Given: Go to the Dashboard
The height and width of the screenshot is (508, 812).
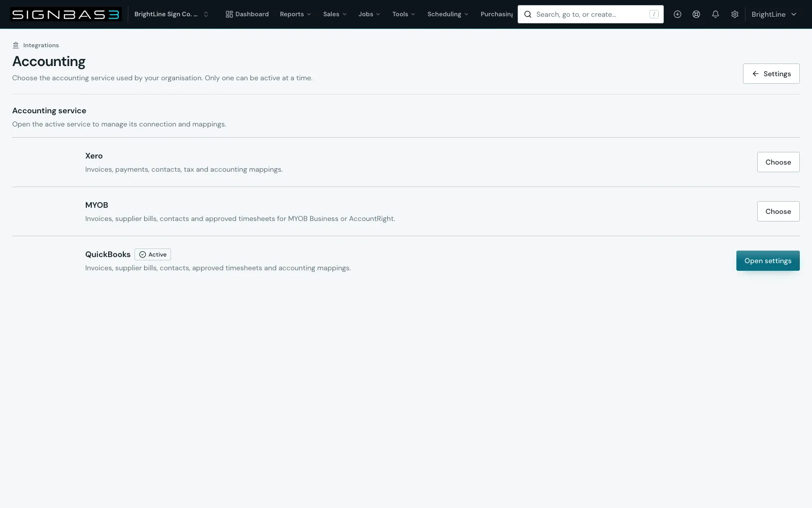Looking at the screenshot, I should click(247, 14).
